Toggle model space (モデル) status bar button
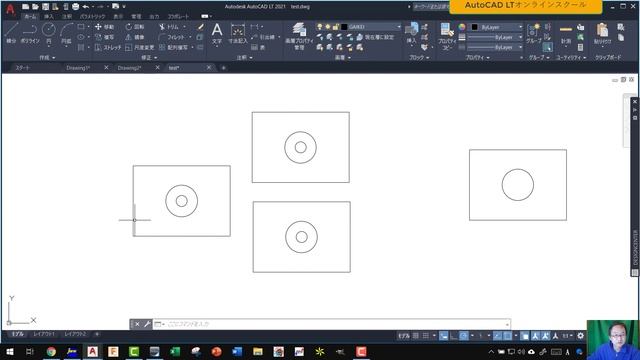Viewport: 640px width, 360px height. [404, 336]
